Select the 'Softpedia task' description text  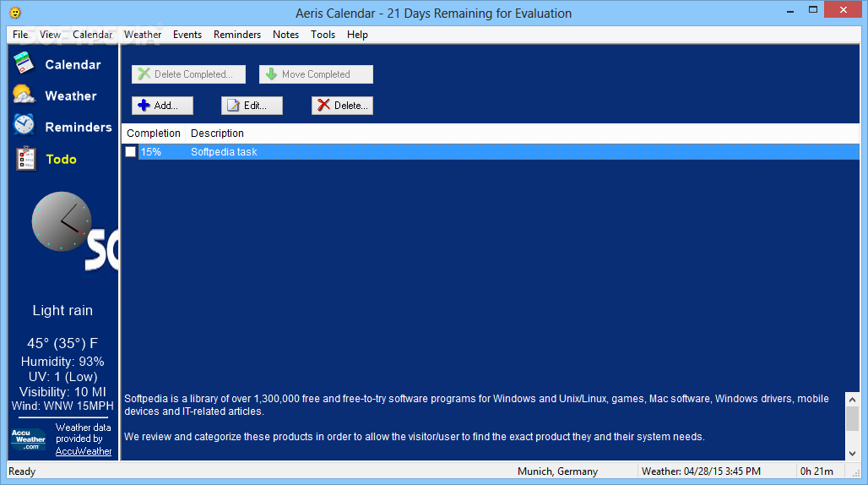click(x=224, y=152)
